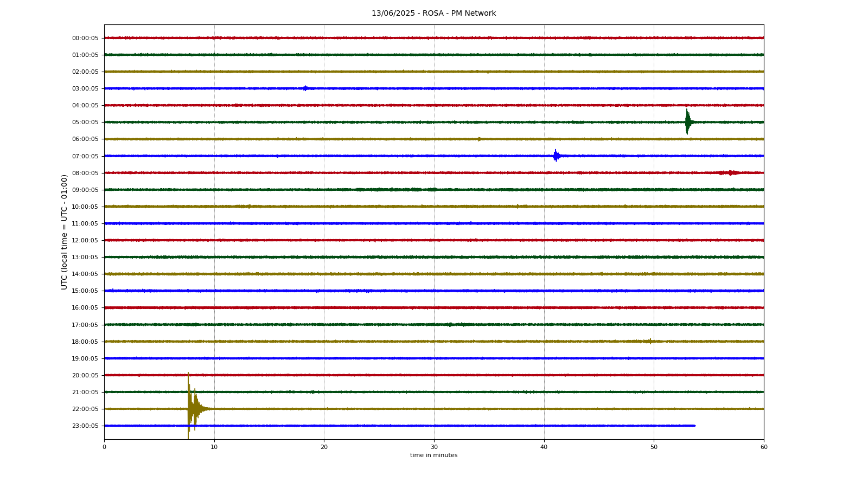The image size is (868, 488).
Task: Click the 17:00:05 row time label
Action: coord(85,325)
